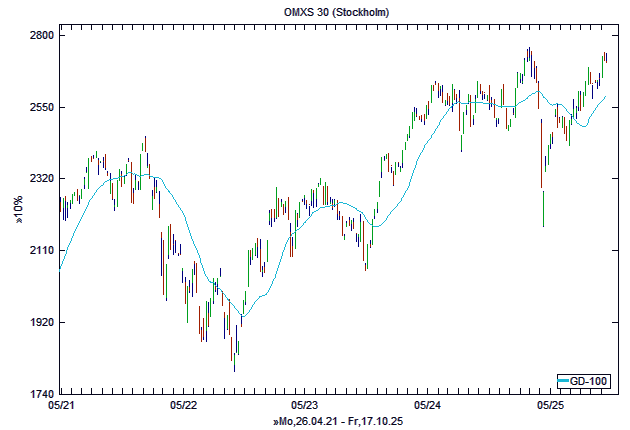Select the 05/22 date axis label
The height and width of the screenshot is (430, 630).
pos(183,406)
